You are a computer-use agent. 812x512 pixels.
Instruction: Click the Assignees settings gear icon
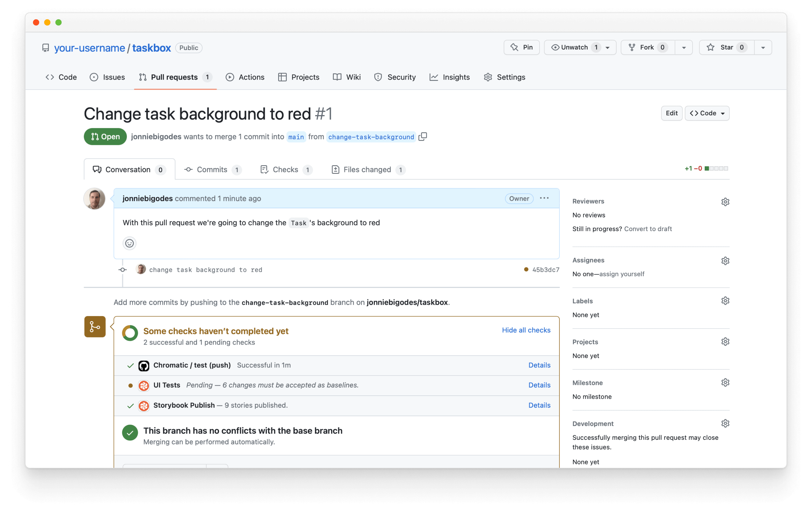(x=724, y=260)
